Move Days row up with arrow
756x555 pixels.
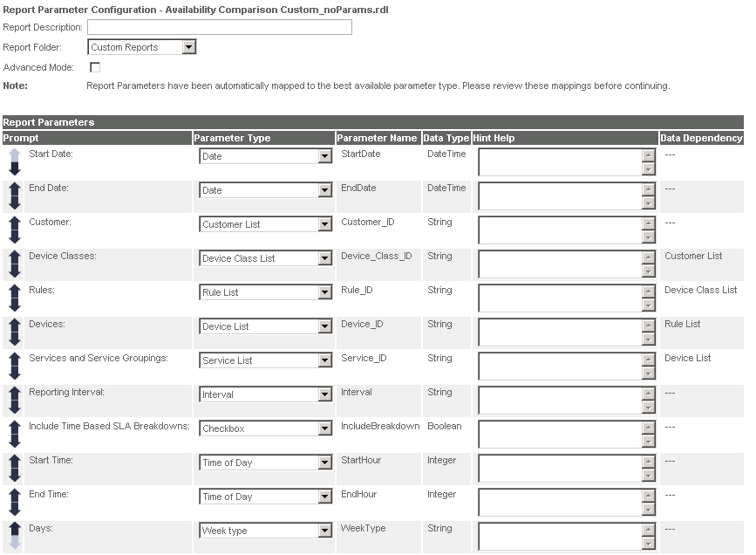pyautogui.click(x=15, y=529)
